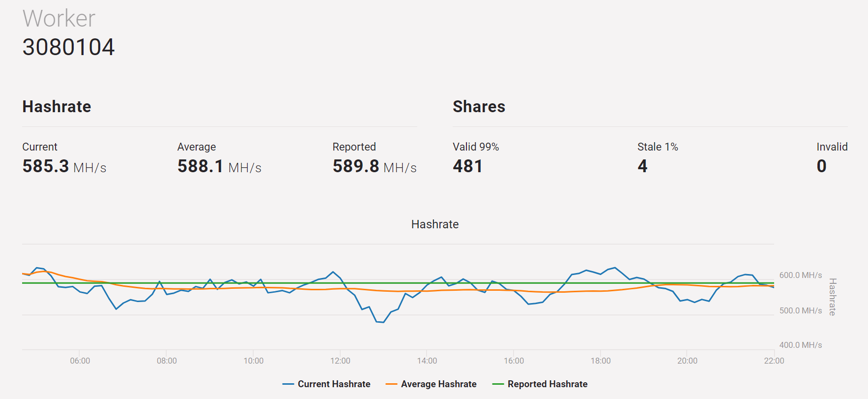
Task: Click the Valid 99% shares label
Action: (475, 147)
